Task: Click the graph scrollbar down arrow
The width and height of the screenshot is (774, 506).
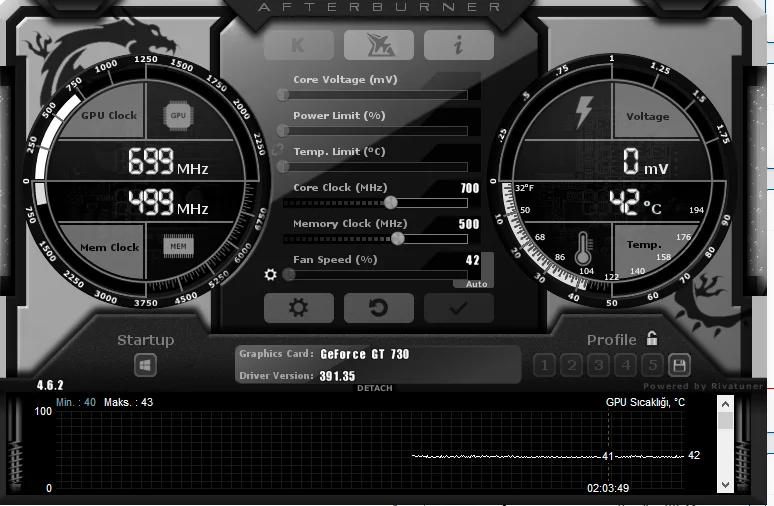Action: pos(725,484)
